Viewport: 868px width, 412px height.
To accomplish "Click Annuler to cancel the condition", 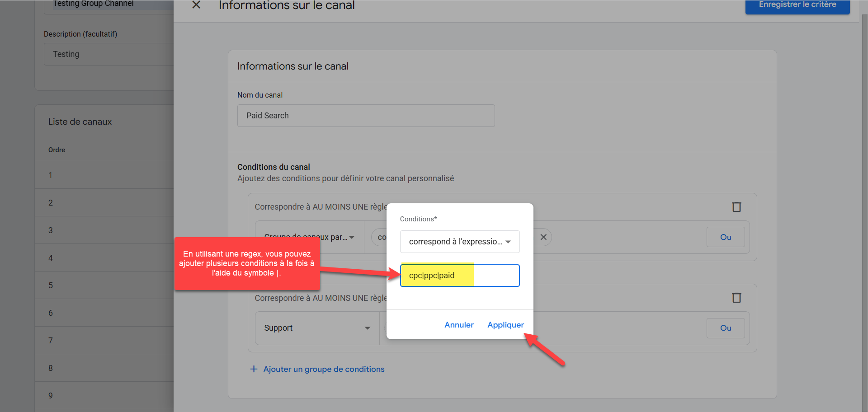I will (x=459, y=325).
